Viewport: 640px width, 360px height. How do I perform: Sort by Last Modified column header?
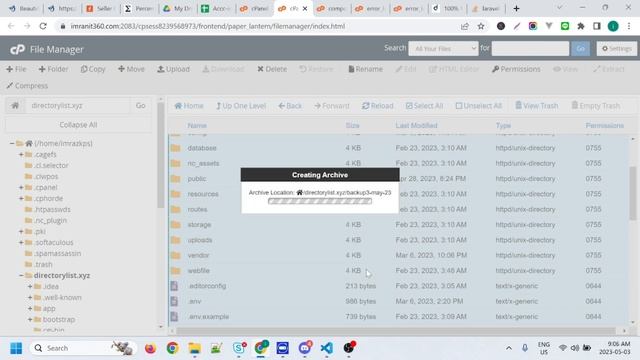pos(416,125)
